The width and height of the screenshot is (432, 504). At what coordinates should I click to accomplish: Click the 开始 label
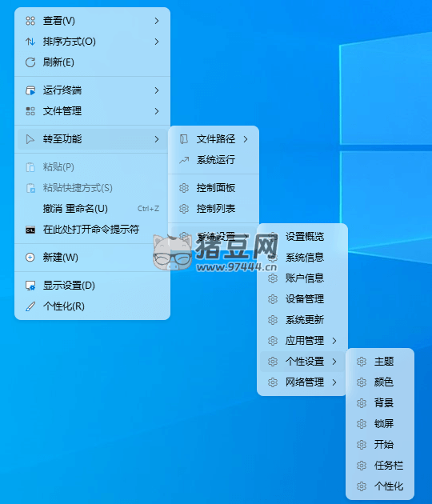click(x=384, y=445)
